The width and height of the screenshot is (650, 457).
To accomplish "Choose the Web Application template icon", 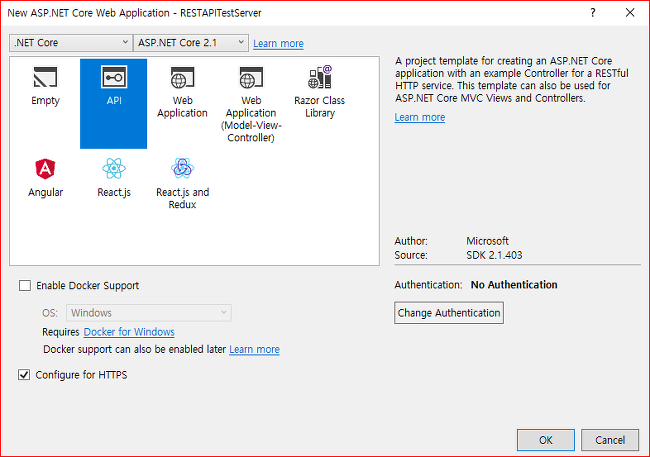I will 182,78.
